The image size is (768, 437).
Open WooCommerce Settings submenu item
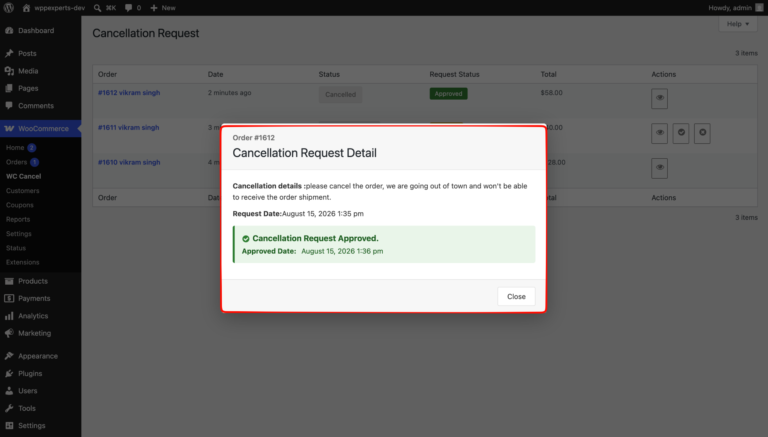pos(19,234)
